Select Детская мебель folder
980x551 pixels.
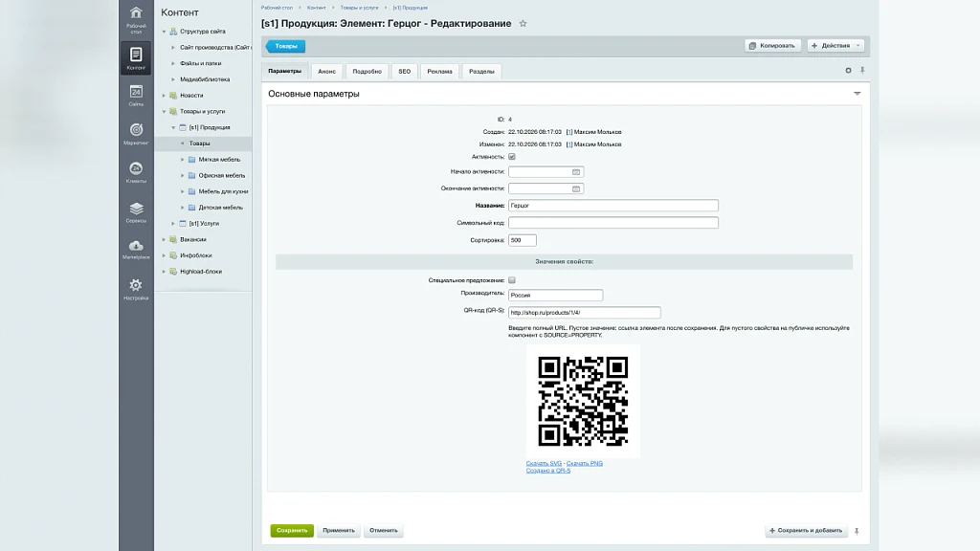(x=221, y=208)
